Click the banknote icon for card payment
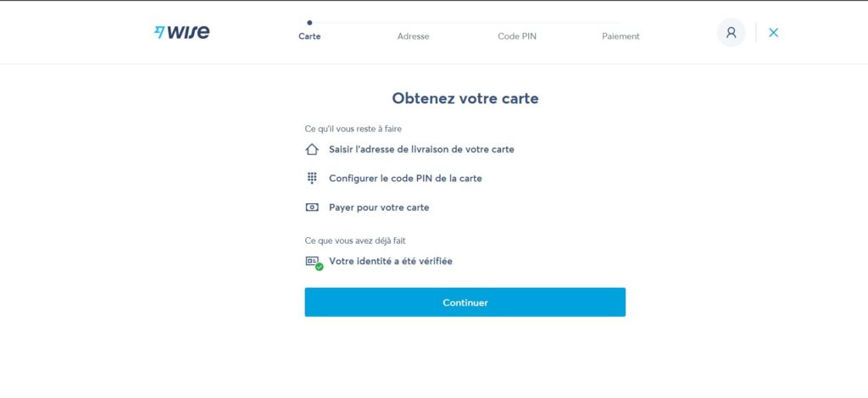 pyautogui.click(x=312, y=207)
